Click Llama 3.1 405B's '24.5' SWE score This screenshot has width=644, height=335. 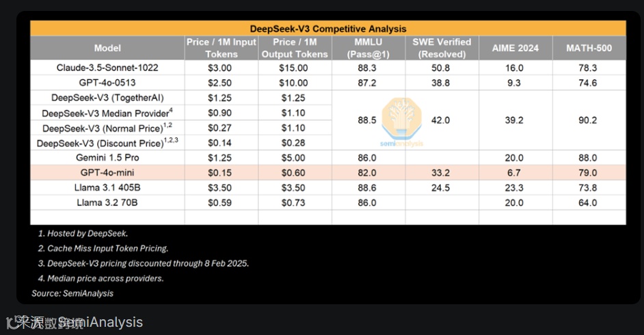(440, 187)
